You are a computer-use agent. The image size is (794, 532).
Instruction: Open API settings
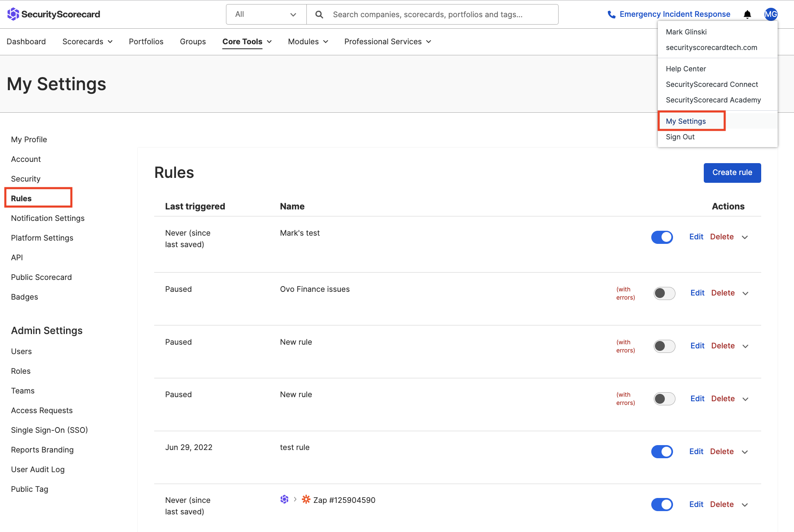pos(17,257)
